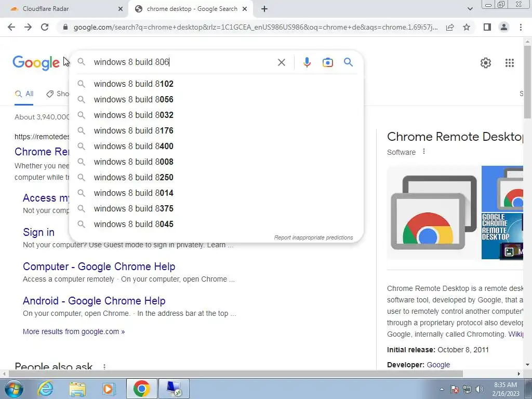Choose suggestion windows 8 build 8375
The height and width of the screenshot is (399, 532).
[x=216, y=209]
